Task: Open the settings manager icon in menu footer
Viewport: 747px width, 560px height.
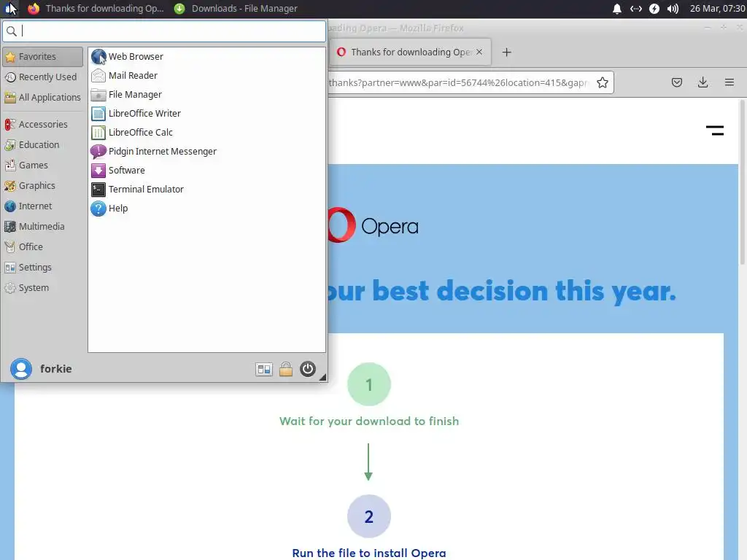Action: 264,369
